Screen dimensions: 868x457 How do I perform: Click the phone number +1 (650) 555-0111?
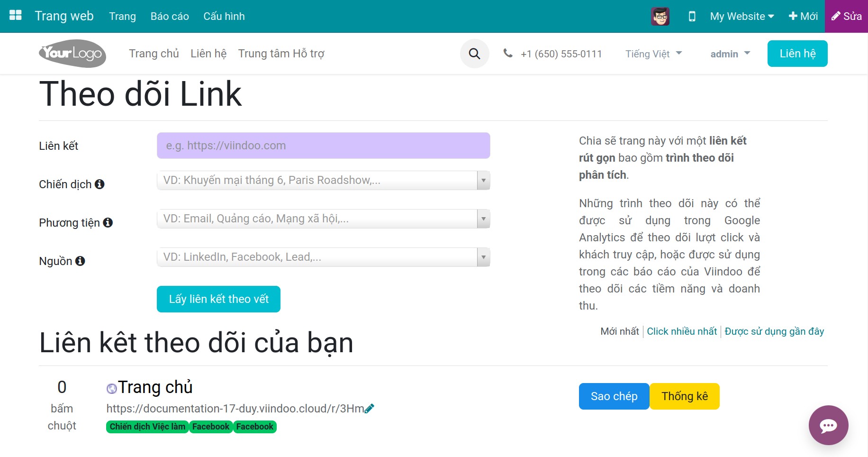point(561,54)
